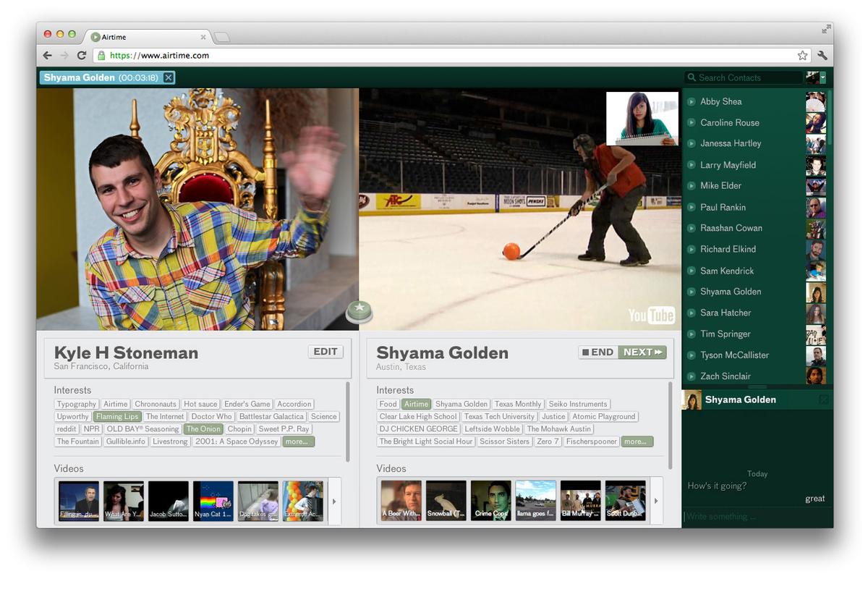End the call with the END button
Viewport: 868px width, 592px height.
597,352
